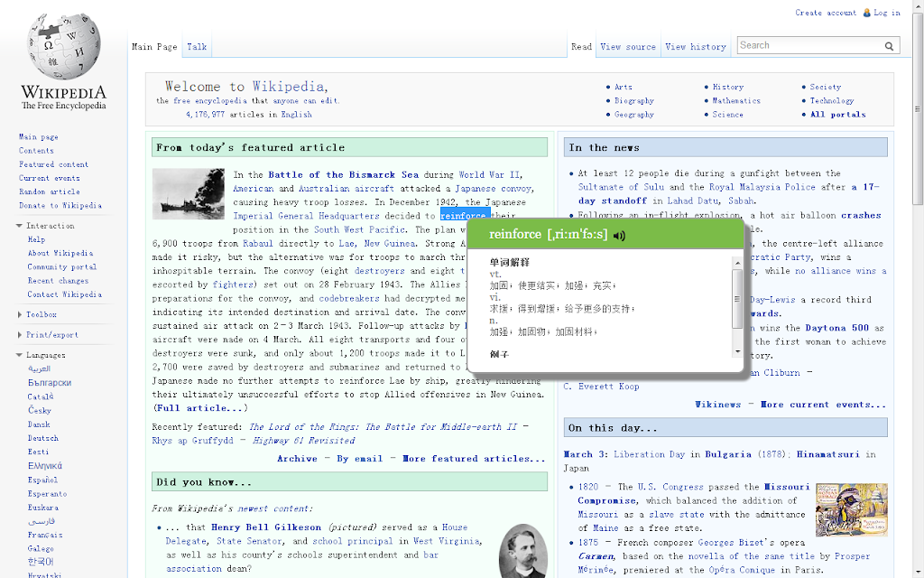Select the Read tab

tap(581, 47)
